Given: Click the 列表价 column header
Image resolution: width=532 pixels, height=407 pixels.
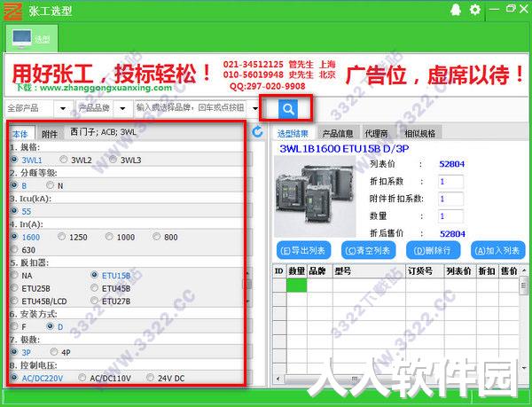Looking at the screenshot, I should (460, 270).
